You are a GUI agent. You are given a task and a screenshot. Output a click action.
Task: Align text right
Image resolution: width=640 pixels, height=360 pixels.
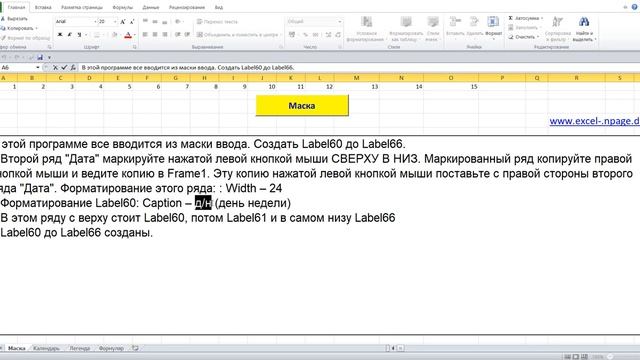pyautogui.click(x=165, y=35)
